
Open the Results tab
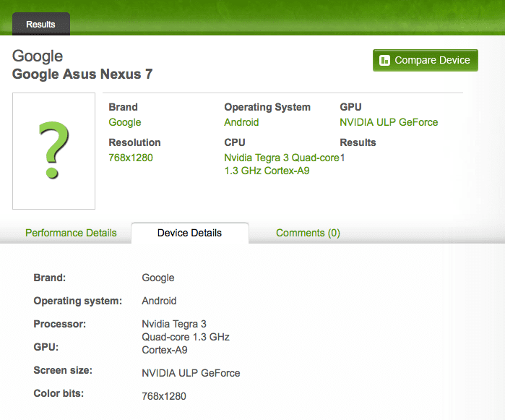click(41, 24)
